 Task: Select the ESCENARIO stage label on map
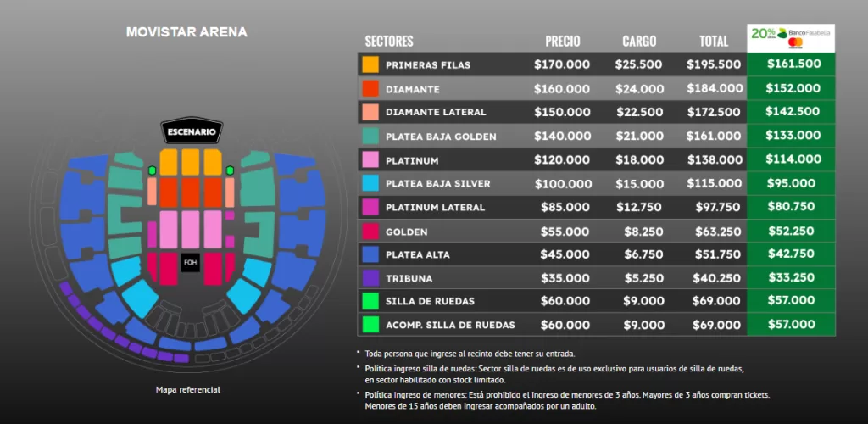192,132
